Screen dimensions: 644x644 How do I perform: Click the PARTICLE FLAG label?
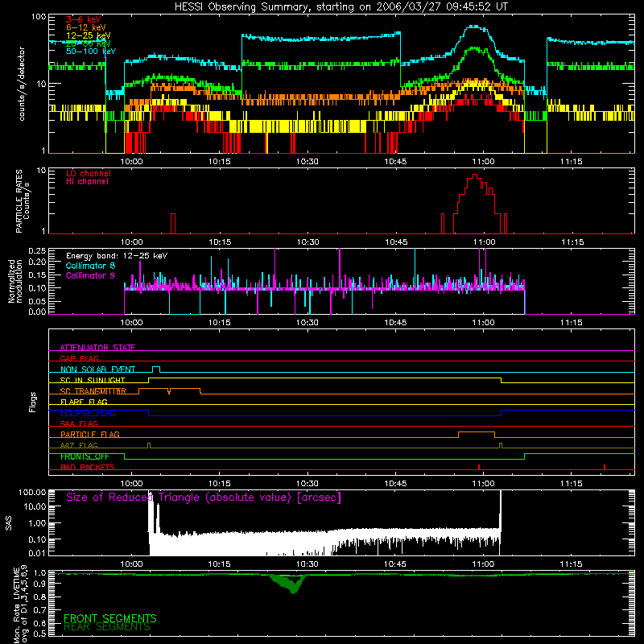pyautogui.click(x=90, y=434)
